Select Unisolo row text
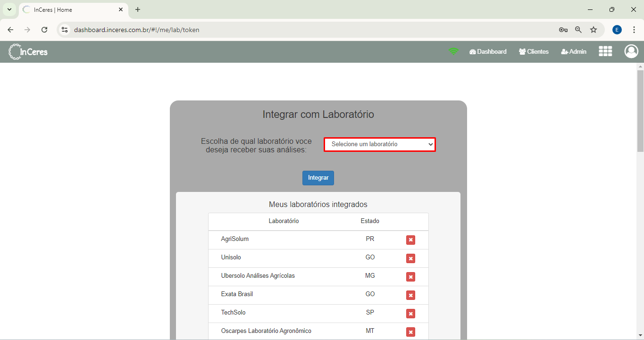644x340 pixels. click(231, 257)
